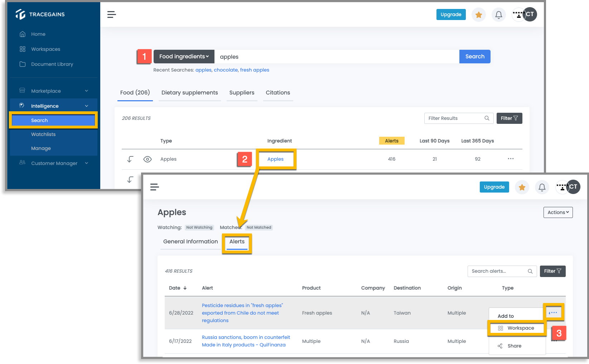This screenshot has height=364, width=589.
Task: Toggle the hamburger menu in search window
Action: [x=112, y=14]
